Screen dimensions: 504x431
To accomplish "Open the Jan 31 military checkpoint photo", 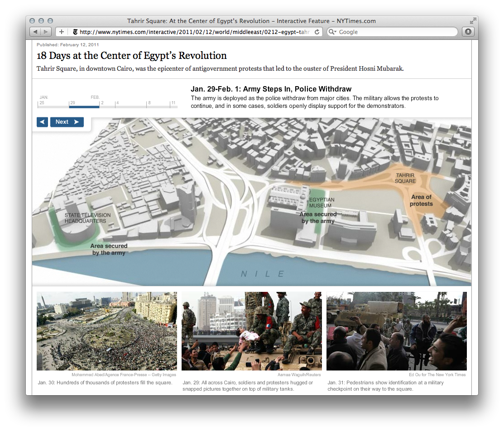I will click(397, 331).
